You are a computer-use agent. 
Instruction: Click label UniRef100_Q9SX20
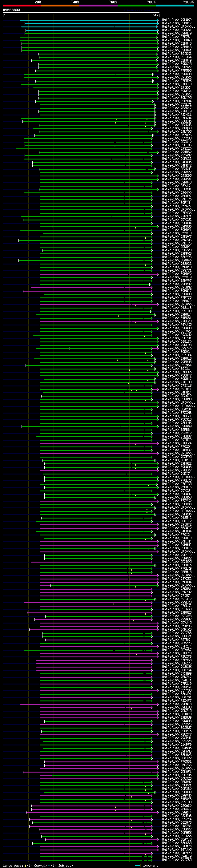pyautogui.click(x=177, y=148)
